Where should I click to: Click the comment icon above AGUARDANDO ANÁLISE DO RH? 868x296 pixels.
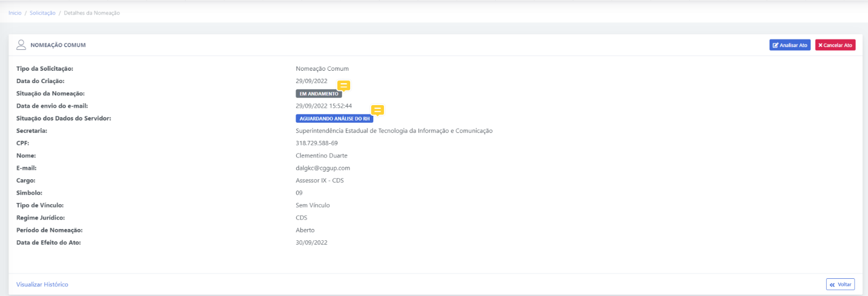378,110
